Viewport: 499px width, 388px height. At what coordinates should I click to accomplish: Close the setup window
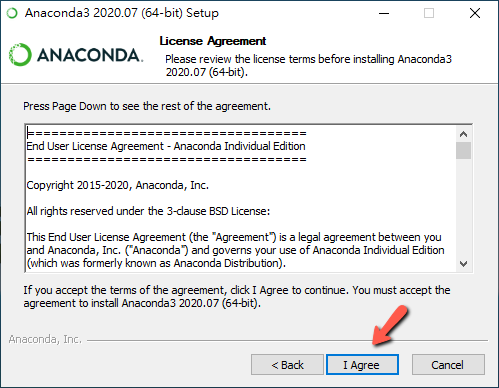click(475, 13)
